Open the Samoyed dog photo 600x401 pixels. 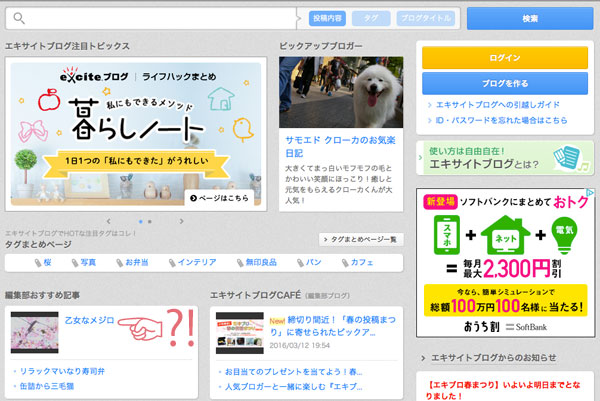[x=341, y=92]
